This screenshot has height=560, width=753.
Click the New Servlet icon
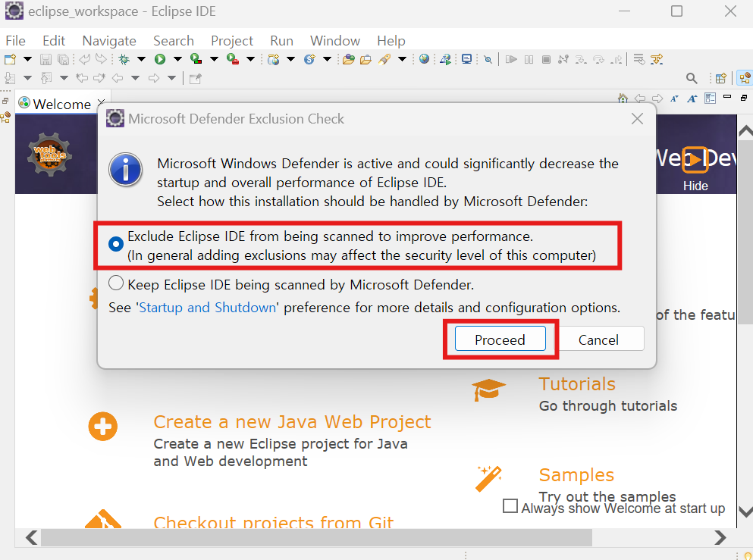click(309, 60)
